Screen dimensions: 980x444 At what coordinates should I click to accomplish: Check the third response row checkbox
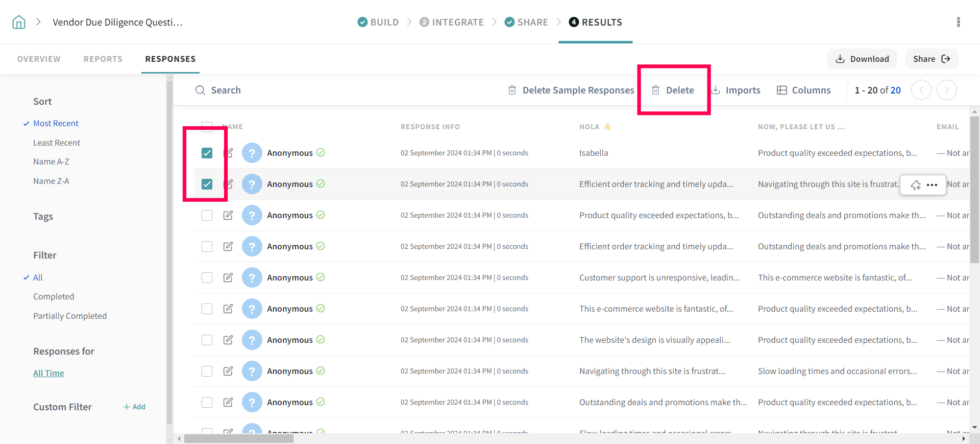(207, 215)
